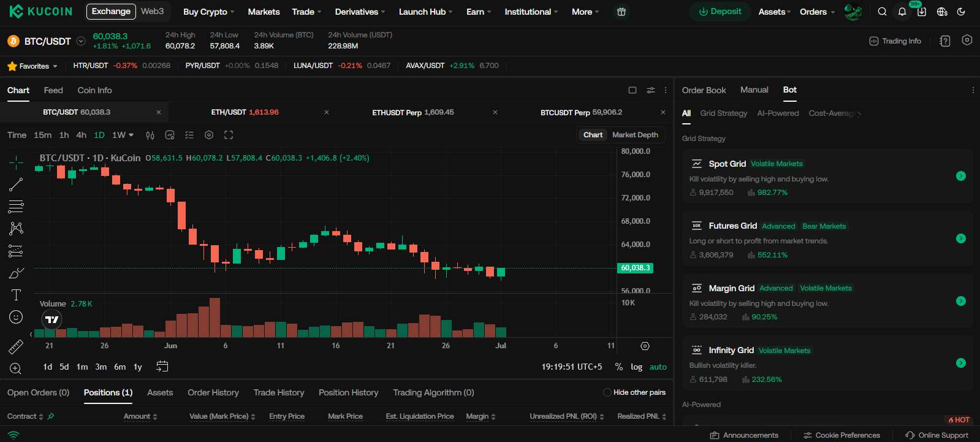Toggle log scale on chart
Viewport: 980px width, 442px height.
[636, 367]
